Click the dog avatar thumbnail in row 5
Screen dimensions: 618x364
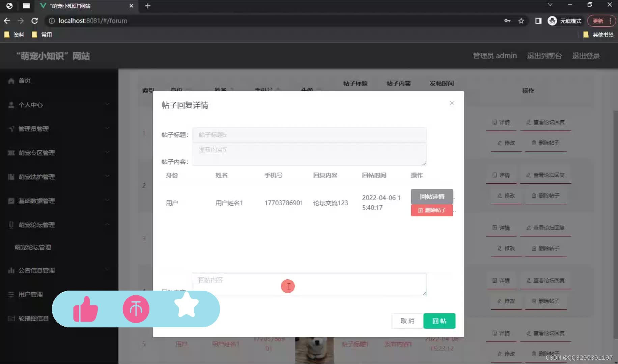point(314,350)
